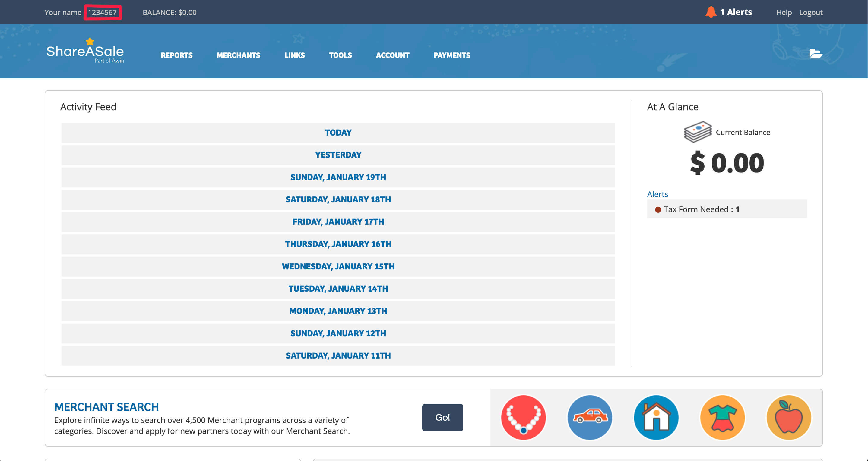The width and height of the screenshot is (868, 461).
Task: Select the red car automotive category icon
Action: pos(590,418)
